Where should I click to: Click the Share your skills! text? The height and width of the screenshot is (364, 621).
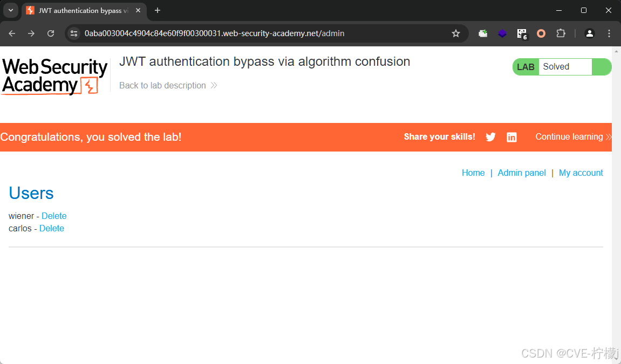click(440, 137)
